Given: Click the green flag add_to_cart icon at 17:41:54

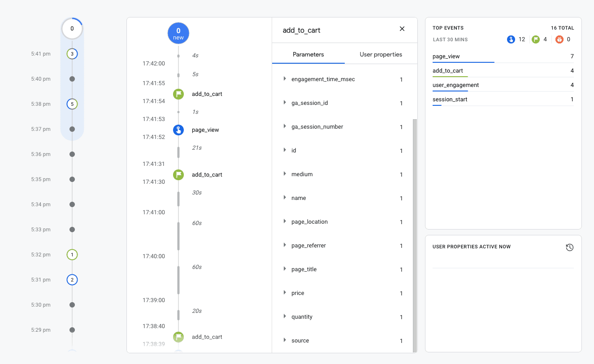Looking at the screenshot, I should tap(178, 94).
